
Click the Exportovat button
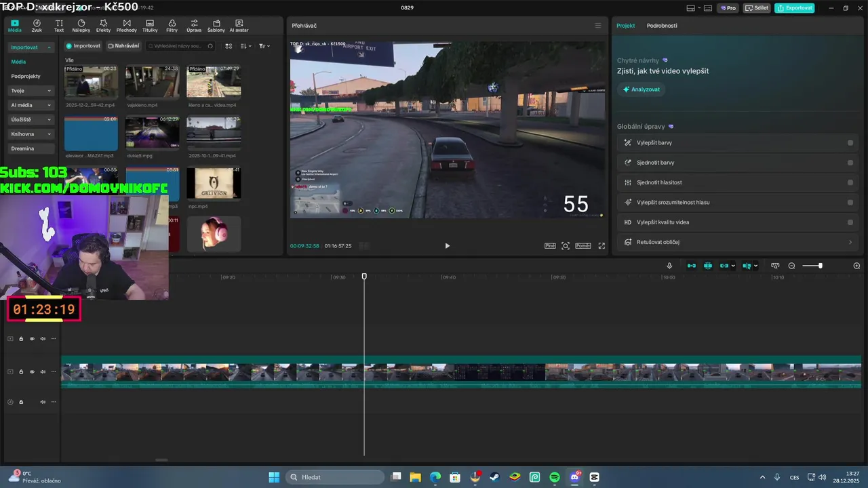click(x=795, y=8)
